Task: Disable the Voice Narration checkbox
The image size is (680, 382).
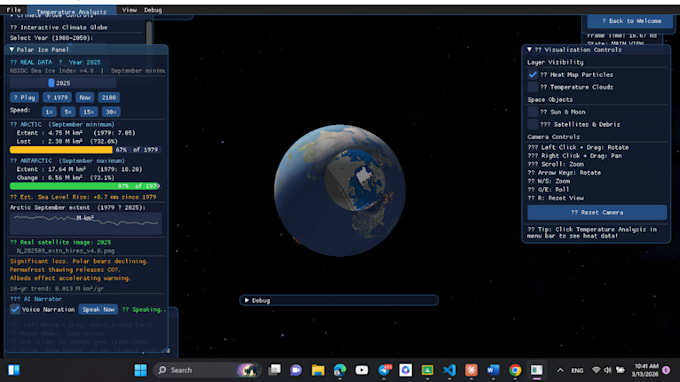Action: pos(15,309)
